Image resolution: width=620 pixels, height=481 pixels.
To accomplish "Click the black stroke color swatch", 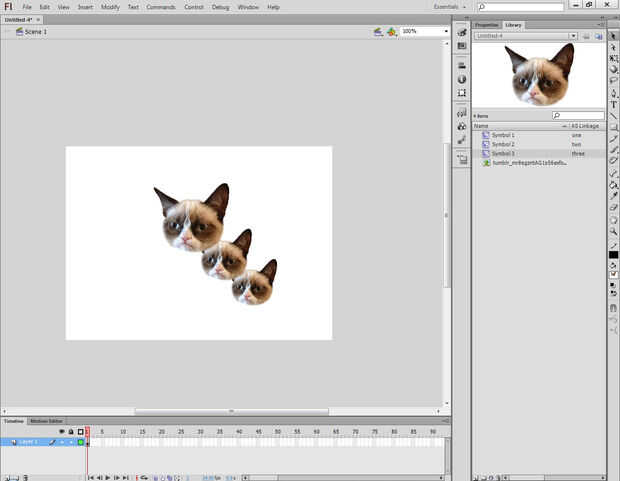I will tap(613, 254).
